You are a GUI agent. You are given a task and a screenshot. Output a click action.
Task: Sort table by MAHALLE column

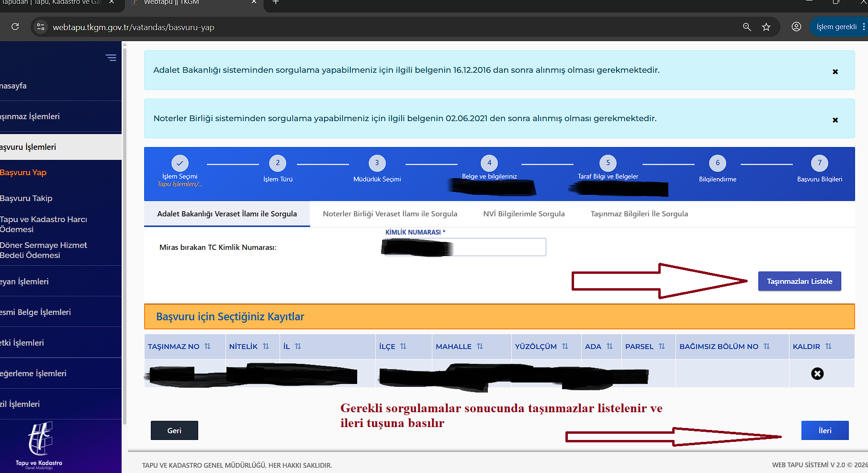pos(480,346)
